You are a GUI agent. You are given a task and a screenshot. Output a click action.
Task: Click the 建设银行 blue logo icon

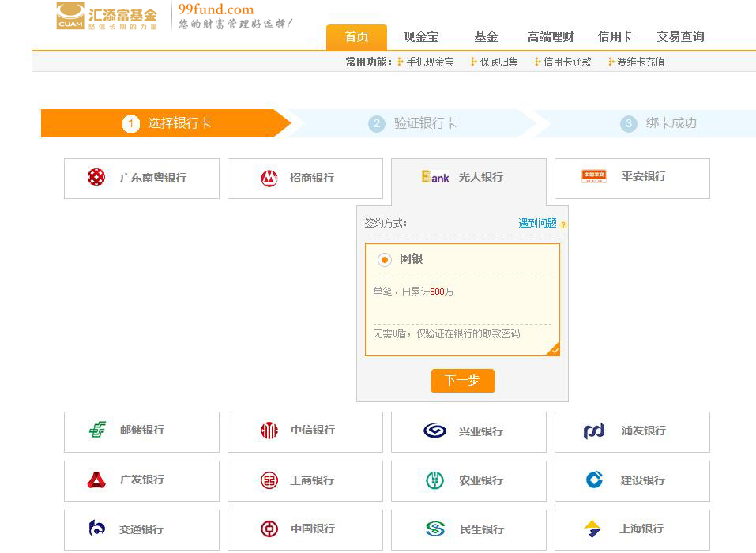tap(595, 480)
